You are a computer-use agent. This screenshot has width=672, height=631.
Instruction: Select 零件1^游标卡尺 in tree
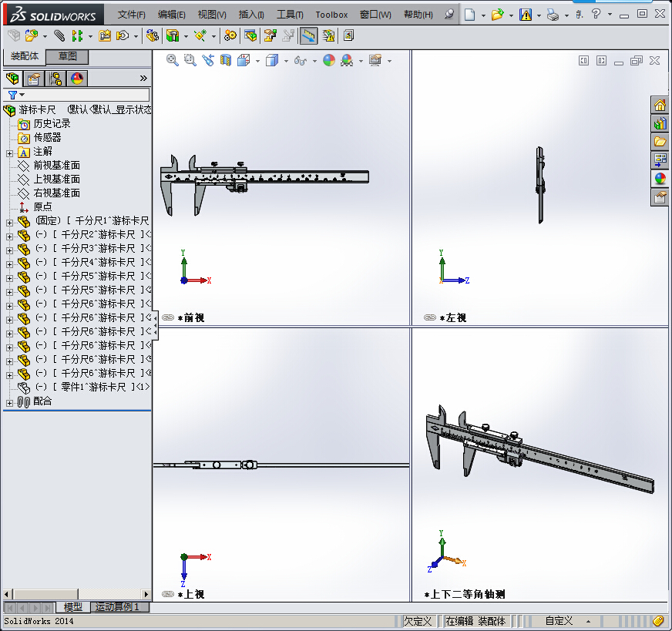point(94,387)
